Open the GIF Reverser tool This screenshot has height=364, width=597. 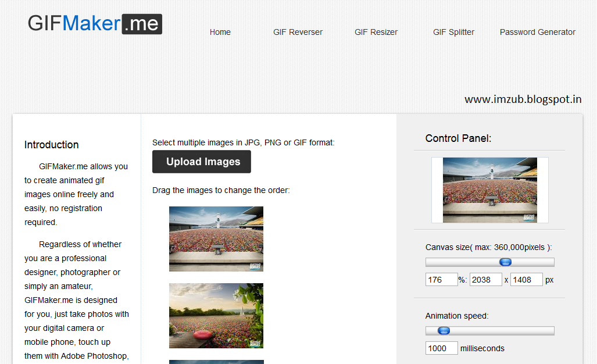[x=298, y=32]
